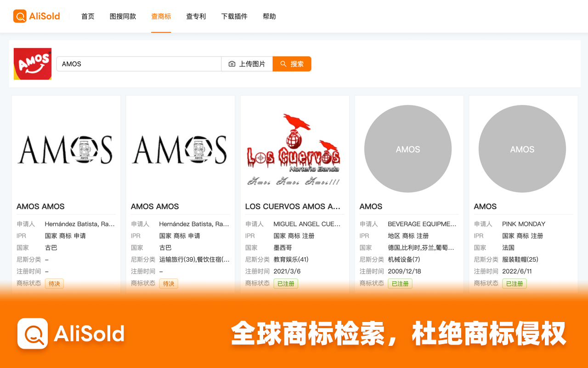Click the gray circular AMOS placeholder on the Germany card
588x368 pixels.
407,149
